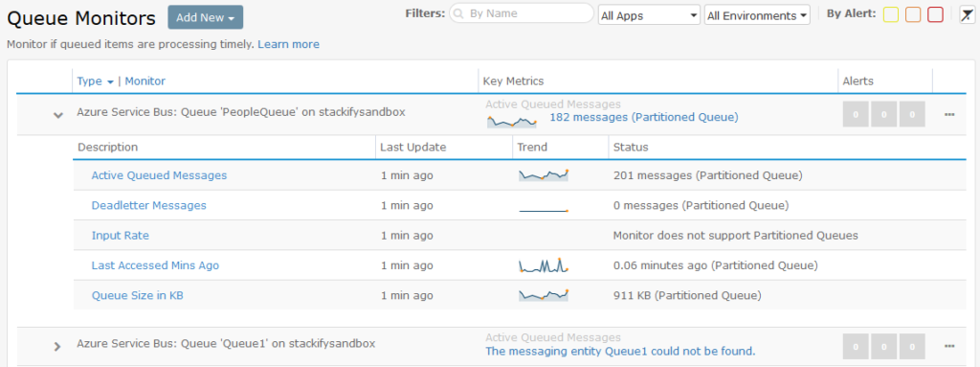Open the PeopleQueue row ellipsis menu
This screenshot has height=367, width=980.
[949, 115]
